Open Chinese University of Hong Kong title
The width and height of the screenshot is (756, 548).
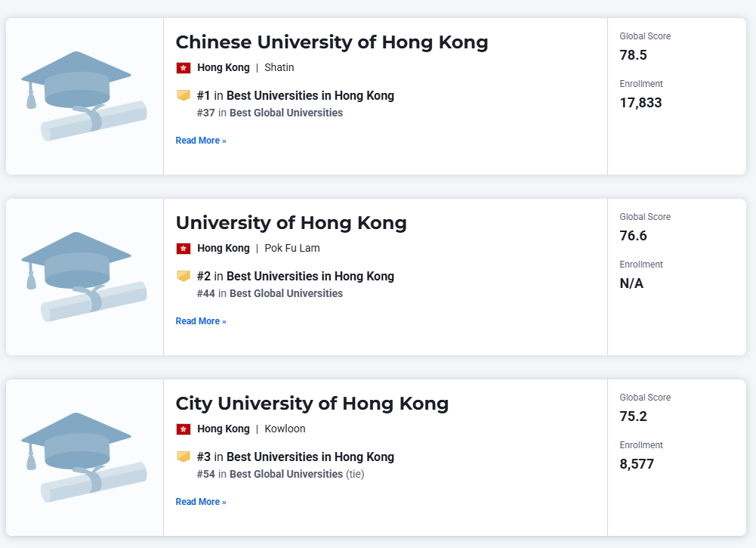332,42
